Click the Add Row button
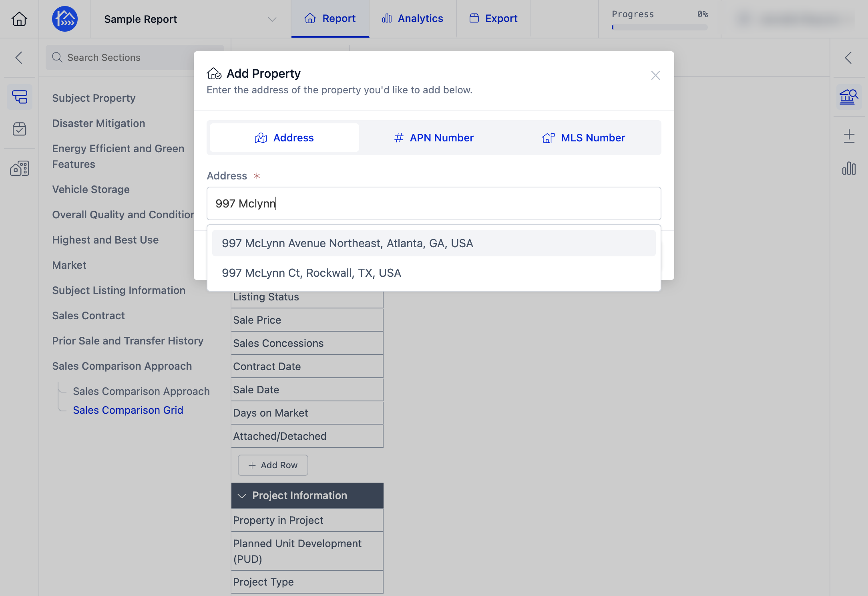 (273, 465)
